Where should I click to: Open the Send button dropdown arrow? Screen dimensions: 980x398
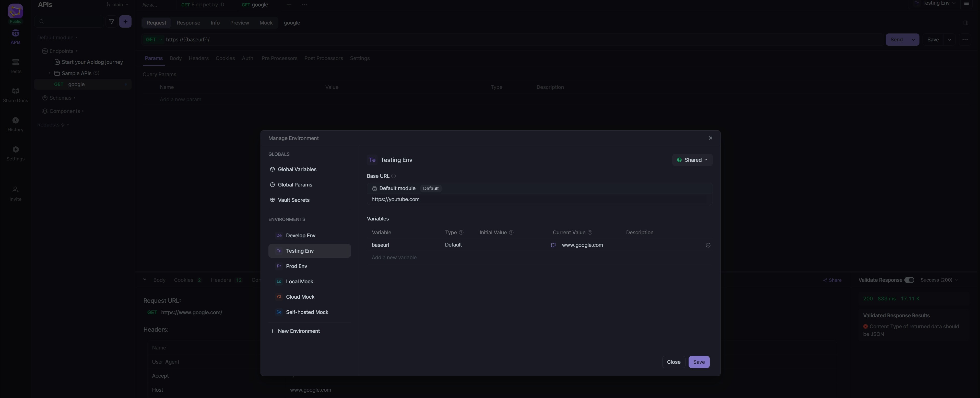pyautogui.click(x=913, y=40)
